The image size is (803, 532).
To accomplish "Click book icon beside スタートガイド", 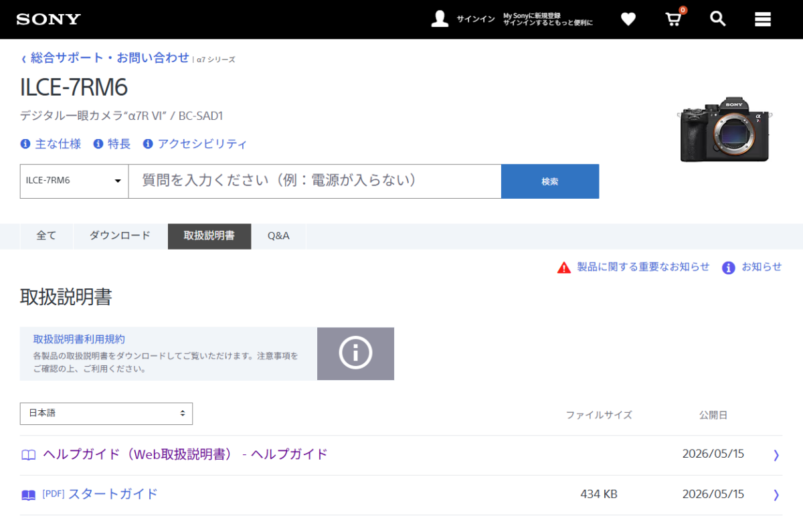I will point(28,495).
